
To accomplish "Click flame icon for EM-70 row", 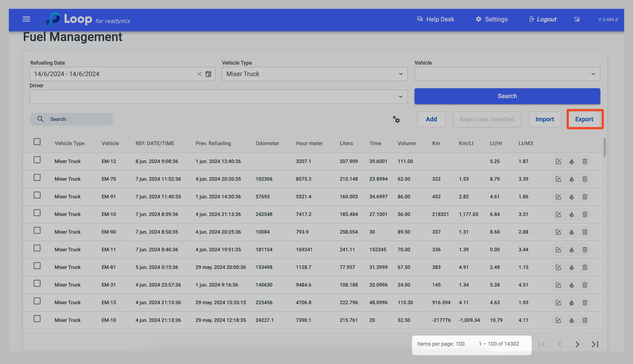I will (x=571, y=179).
